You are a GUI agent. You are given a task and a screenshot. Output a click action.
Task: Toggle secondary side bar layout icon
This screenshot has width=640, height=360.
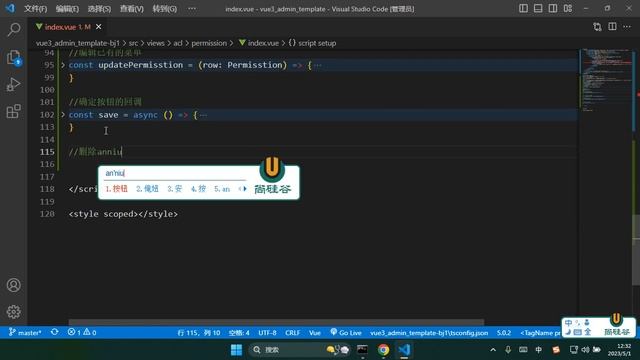553,8
